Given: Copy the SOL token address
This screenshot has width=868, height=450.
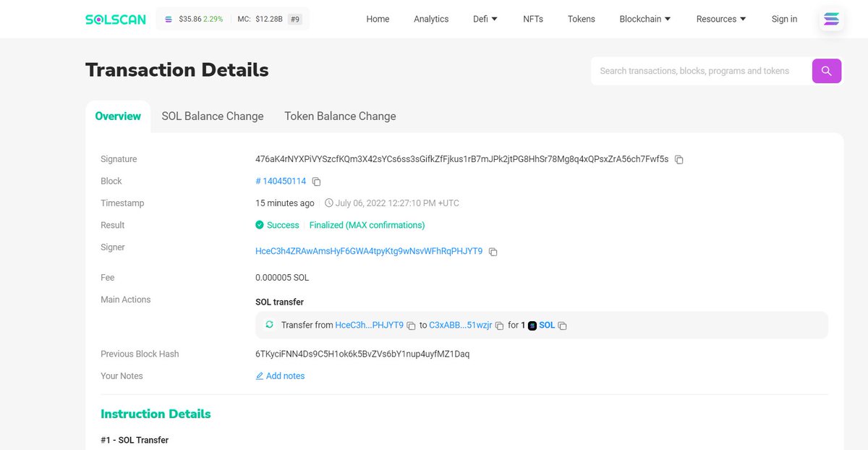Looking at the screenshot, I should coord(562,326).
